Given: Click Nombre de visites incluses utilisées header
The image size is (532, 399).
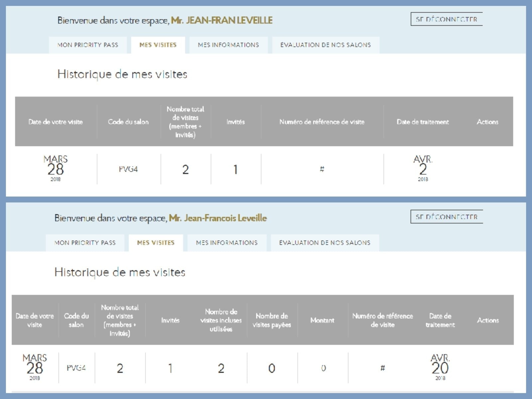Looking at the screenshot, I should pyautogui.click(x=221, y=320).
